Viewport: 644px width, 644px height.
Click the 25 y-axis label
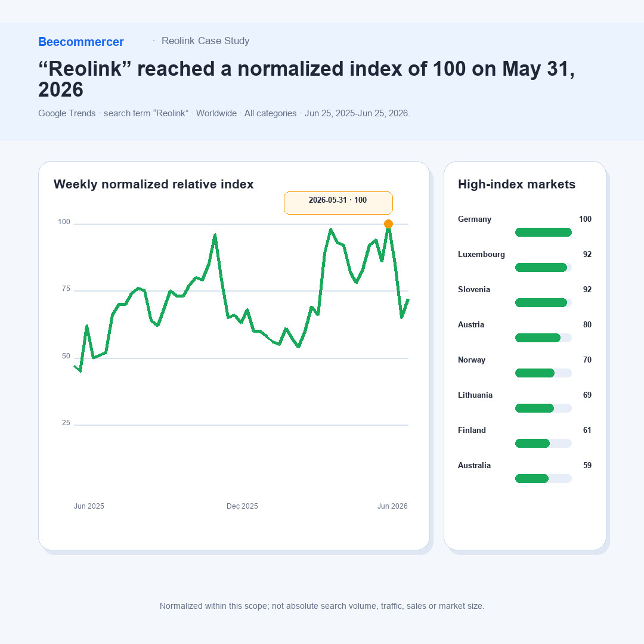click(66, 423)
